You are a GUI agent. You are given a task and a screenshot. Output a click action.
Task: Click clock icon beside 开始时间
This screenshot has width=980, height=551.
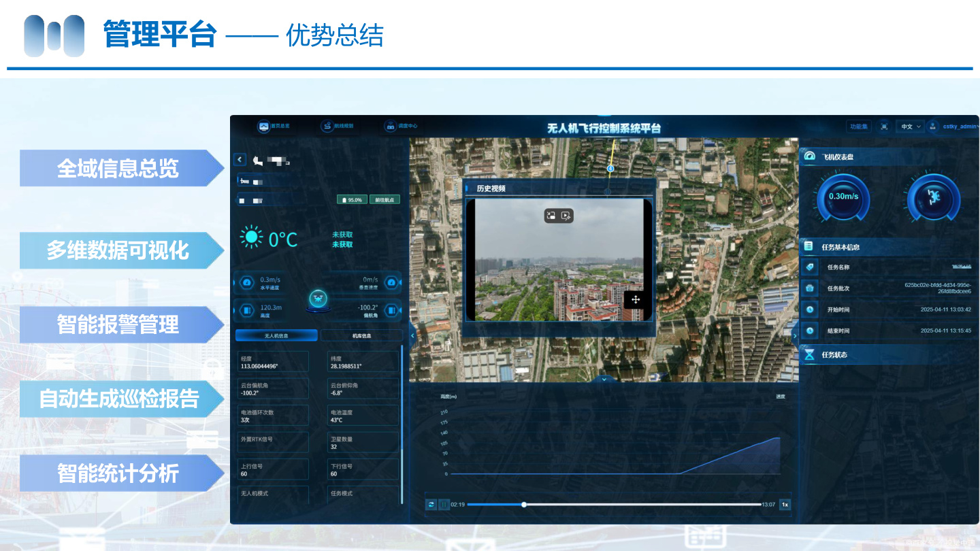(x=809, y=310)
